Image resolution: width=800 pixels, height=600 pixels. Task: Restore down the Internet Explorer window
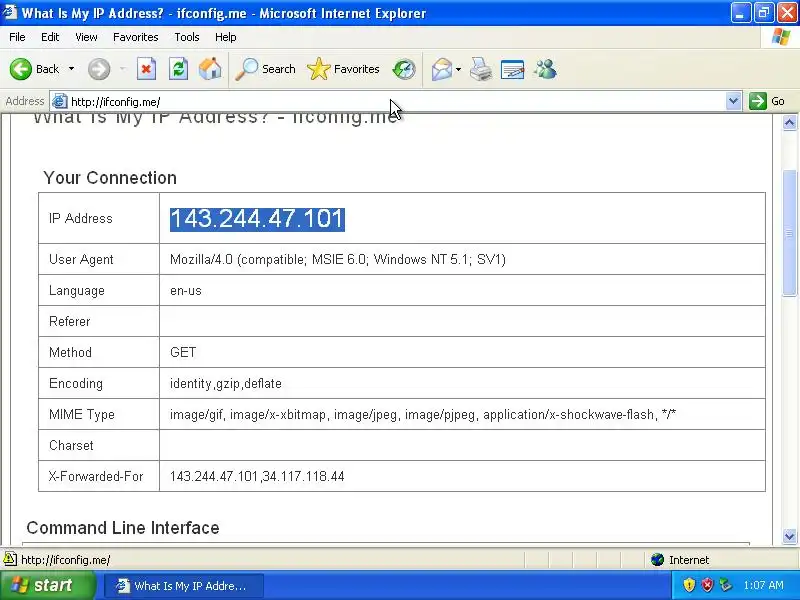764,13
